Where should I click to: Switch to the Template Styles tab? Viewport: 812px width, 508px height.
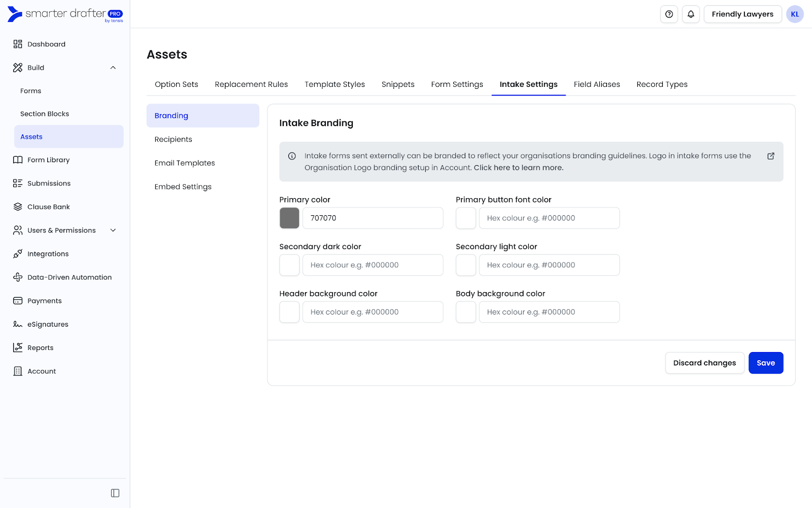click(334, 84)
